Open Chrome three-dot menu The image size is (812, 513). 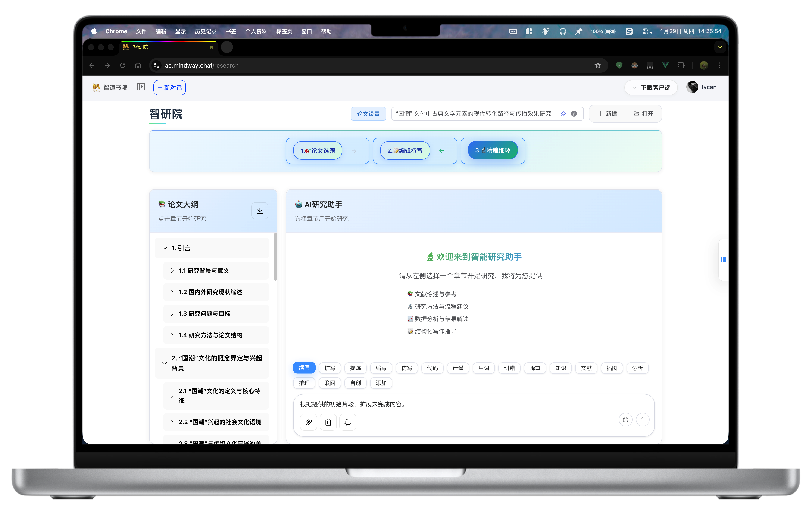[719, 65]
